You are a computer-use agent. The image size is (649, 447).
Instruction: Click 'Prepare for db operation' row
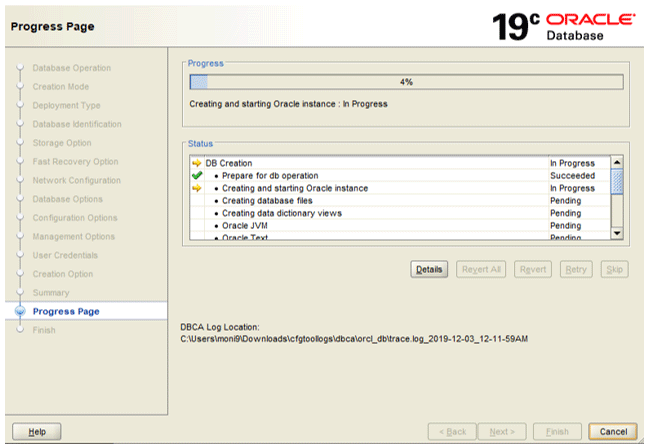pos(400,175)
